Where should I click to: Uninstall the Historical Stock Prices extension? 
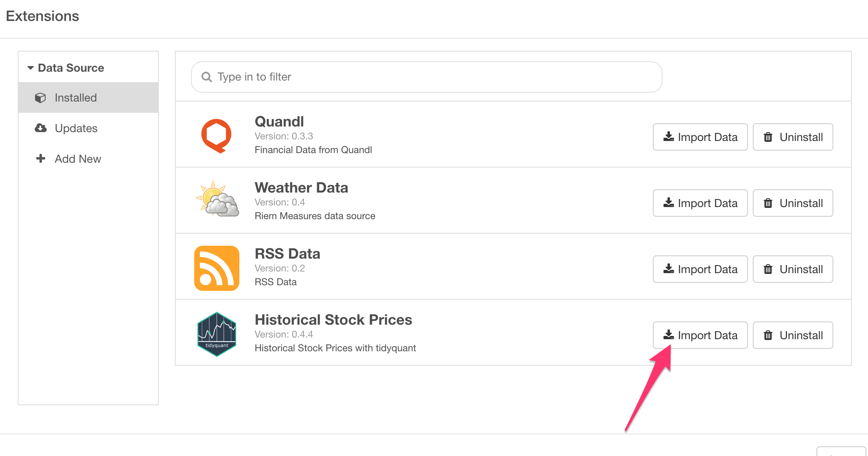click(793, 335)
